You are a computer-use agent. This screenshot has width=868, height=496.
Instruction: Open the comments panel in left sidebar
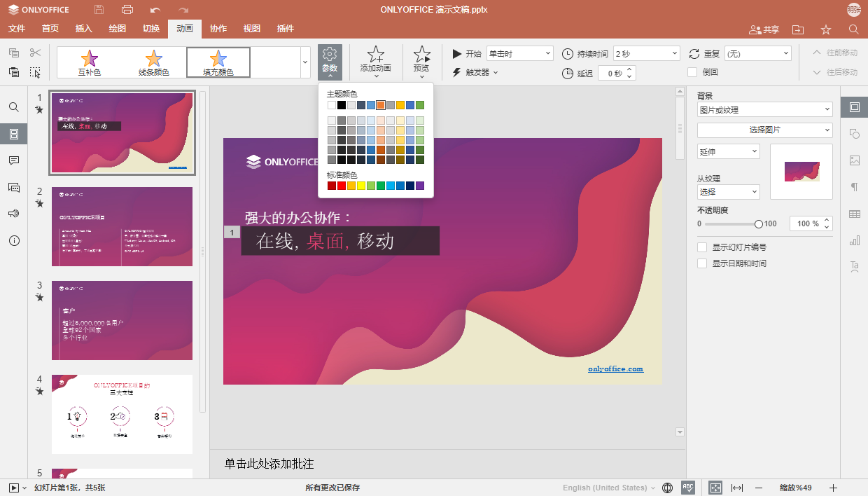coord(14,160)
